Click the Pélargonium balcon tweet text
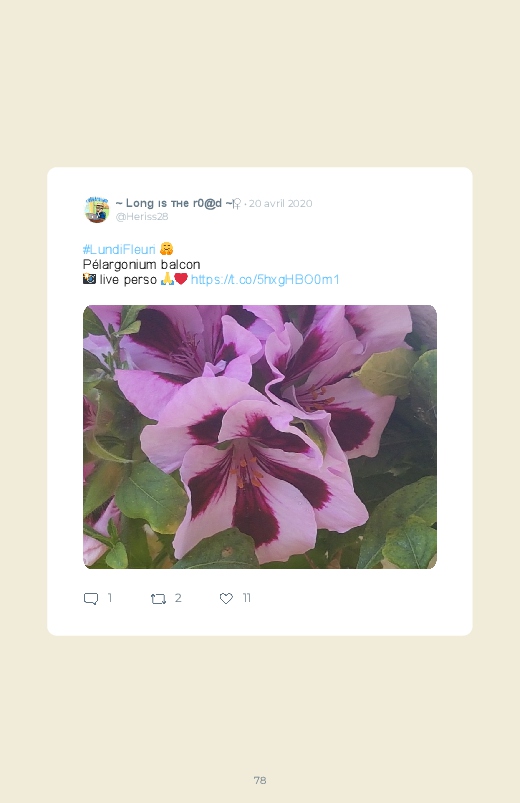Viewport: 520px width, 803px height. (141, 264)
